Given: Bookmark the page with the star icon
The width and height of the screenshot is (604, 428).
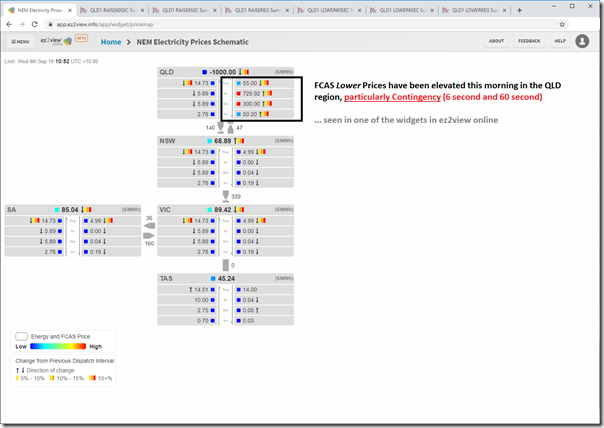Looking at the screenshot, I should [x=562, y=24].
